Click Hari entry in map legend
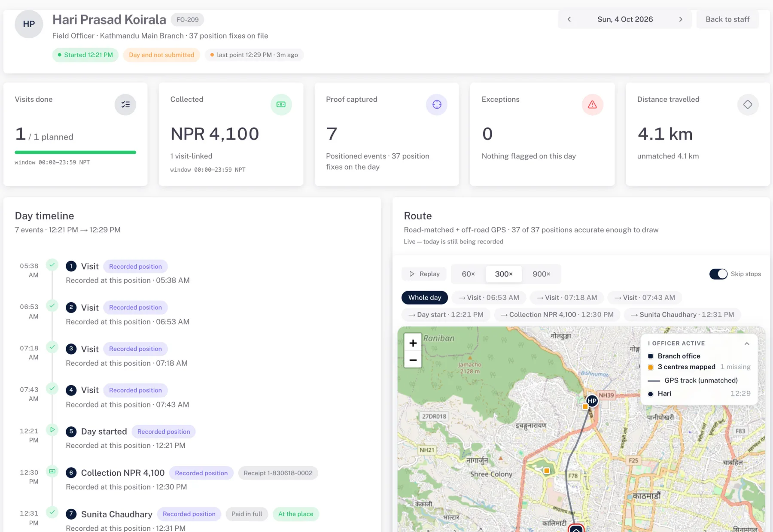This screenshot has height=532, width=773. [699, 394]
